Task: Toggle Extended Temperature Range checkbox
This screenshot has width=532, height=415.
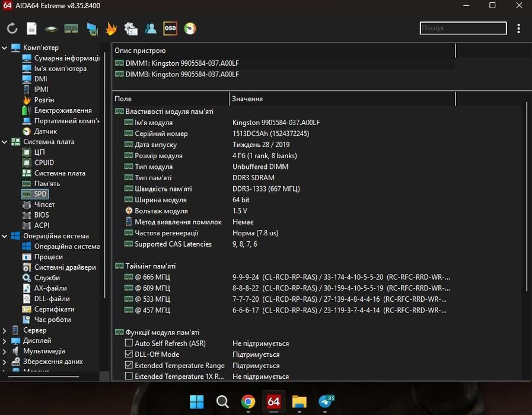Action: tap(129, 365)
